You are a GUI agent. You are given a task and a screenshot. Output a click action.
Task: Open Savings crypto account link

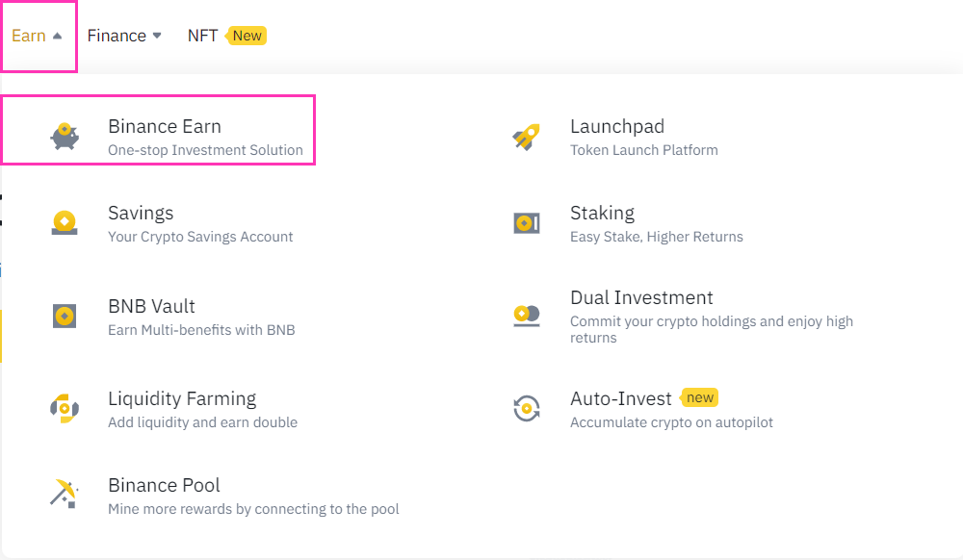(141, 214)
